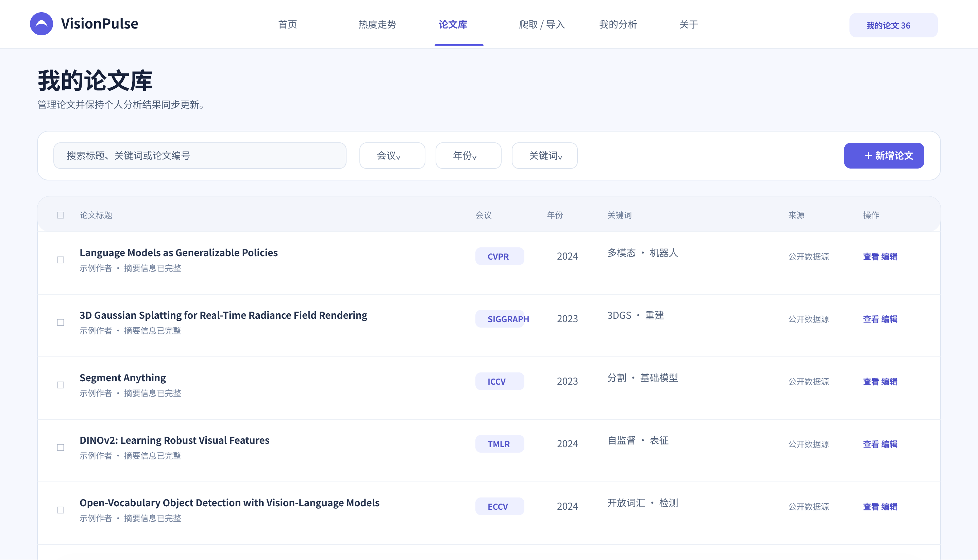Click 编辑 for Open-Vocabulary Object Detection
978x560 pixels.
coord(889,507)
